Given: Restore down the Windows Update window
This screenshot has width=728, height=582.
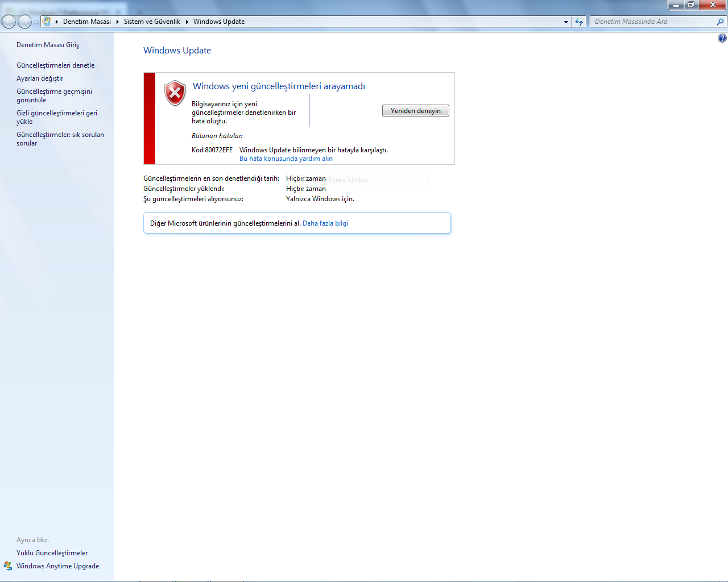Looking at the screenshot, I should (691, 5).
